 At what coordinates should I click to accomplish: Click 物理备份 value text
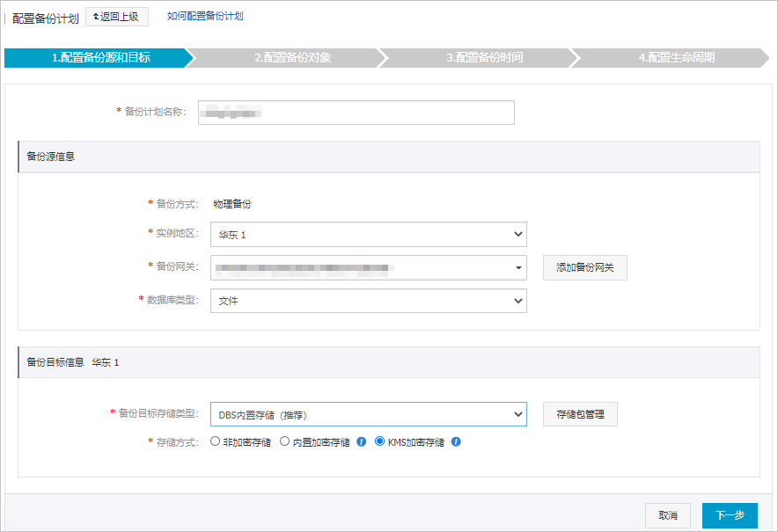pos(232,204)
